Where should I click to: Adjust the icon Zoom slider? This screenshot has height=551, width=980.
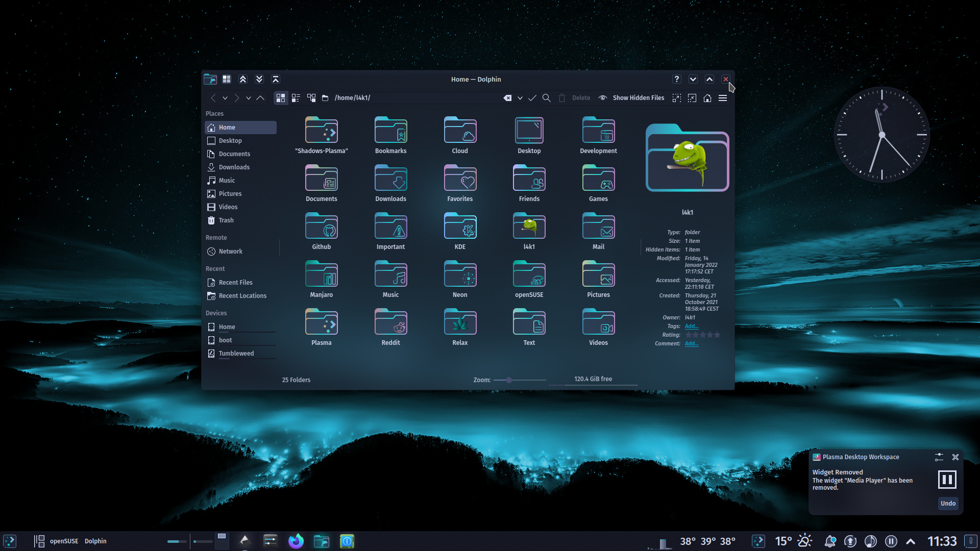[520, 380]
